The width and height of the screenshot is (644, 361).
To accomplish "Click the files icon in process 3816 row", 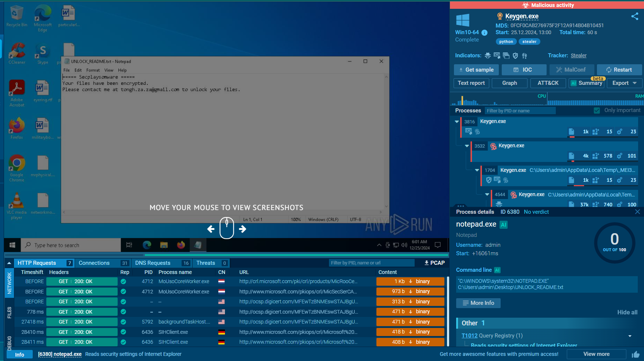I will (x=571, y=131).
